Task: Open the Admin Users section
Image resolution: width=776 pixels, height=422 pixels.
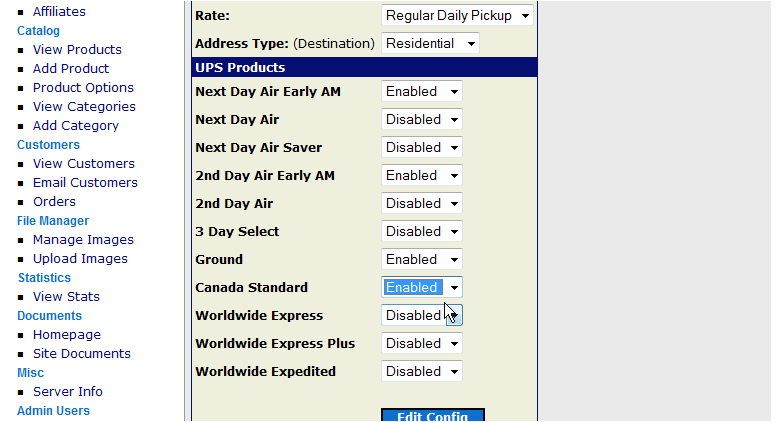Action: coord(53,411)
